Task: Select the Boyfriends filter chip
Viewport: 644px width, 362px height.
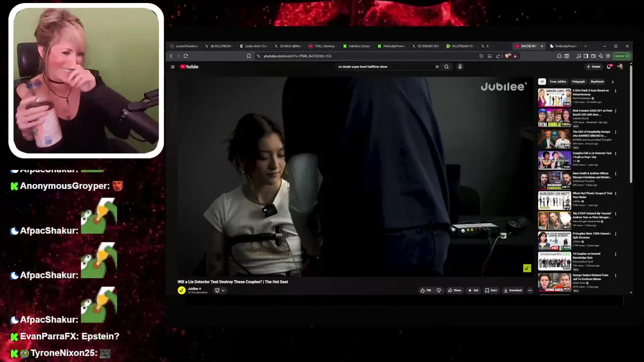Action: click(x=597, y=81)
